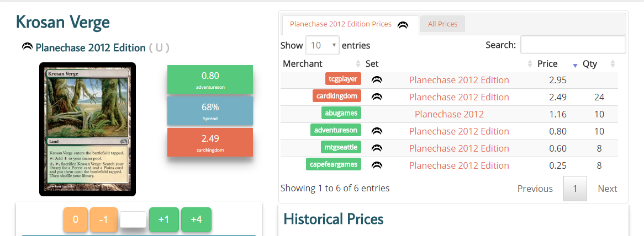The width and height of the screenshot is (644, 236).
Task: Click set icon in cardkingdom row
Action: 377,96
